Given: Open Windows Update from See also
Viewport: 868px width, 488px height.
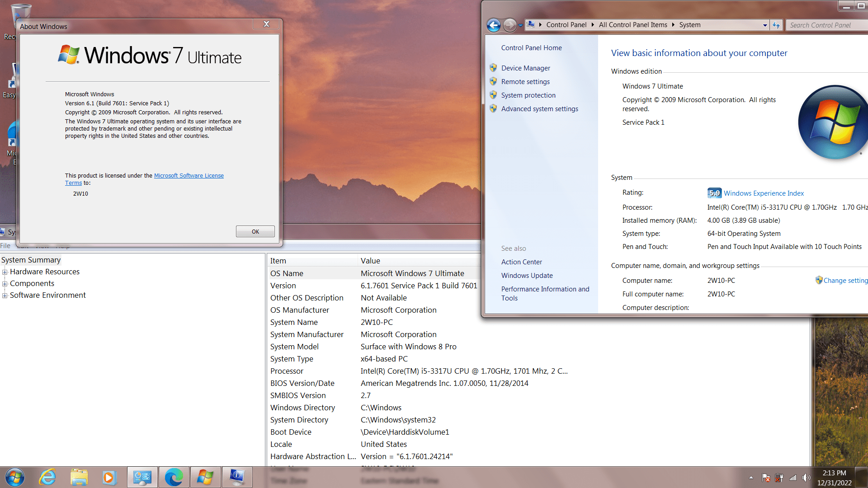Looking at the screenshot, I should pyautogui.click(x=527, y=275).
